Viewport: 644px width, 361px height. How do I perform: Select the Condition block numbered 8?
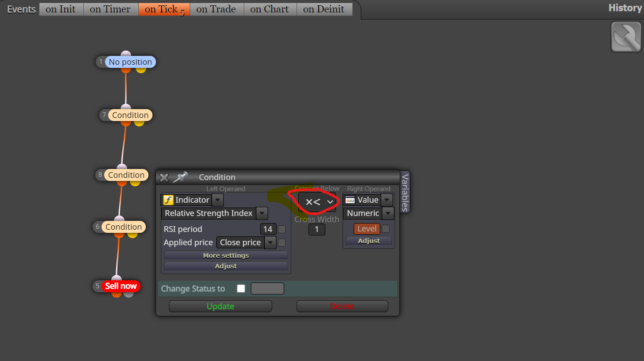tap(126, 175)
